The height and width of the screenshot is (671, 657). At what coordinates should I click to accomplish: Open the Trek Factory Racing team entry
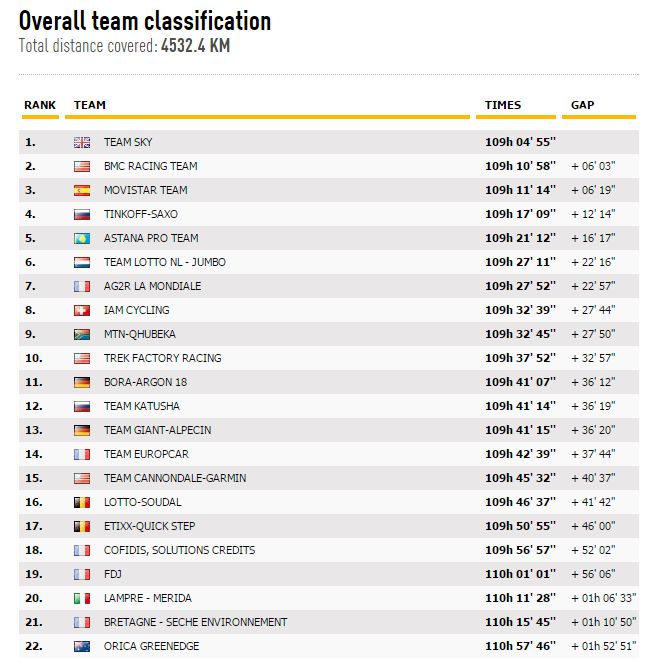coord(162,359)
